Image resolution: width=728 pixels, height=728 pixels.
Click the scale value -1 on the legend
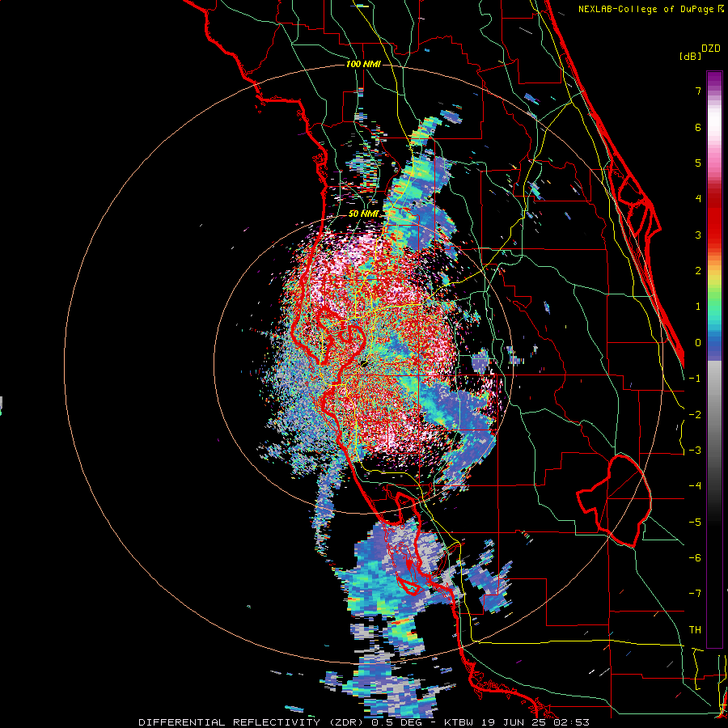pos(695,379)
